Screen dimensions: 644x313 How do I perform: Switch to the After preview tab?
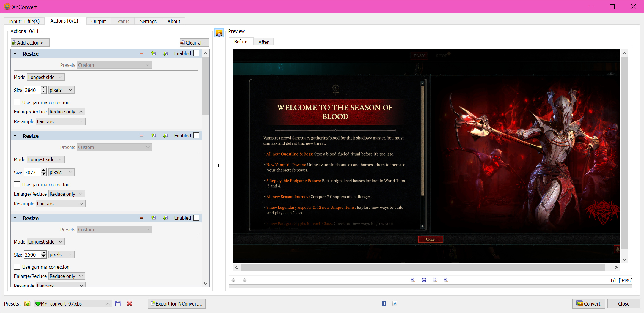[263, 42]
